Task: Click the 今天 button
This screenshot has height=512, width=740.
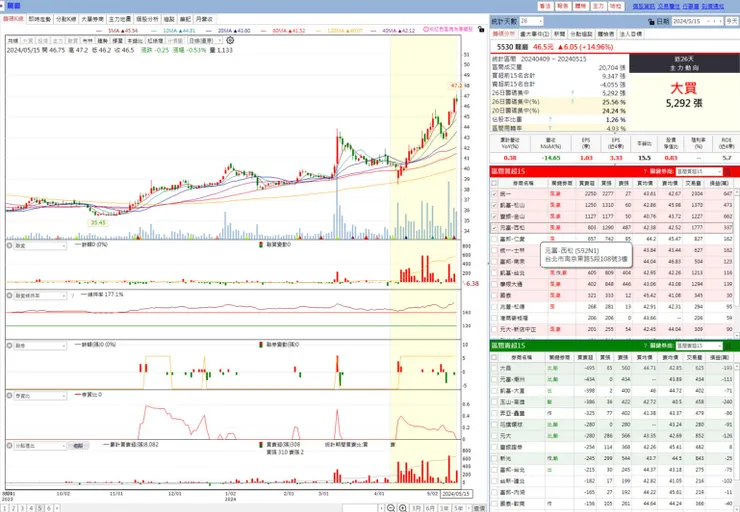Action: [732, 21]
